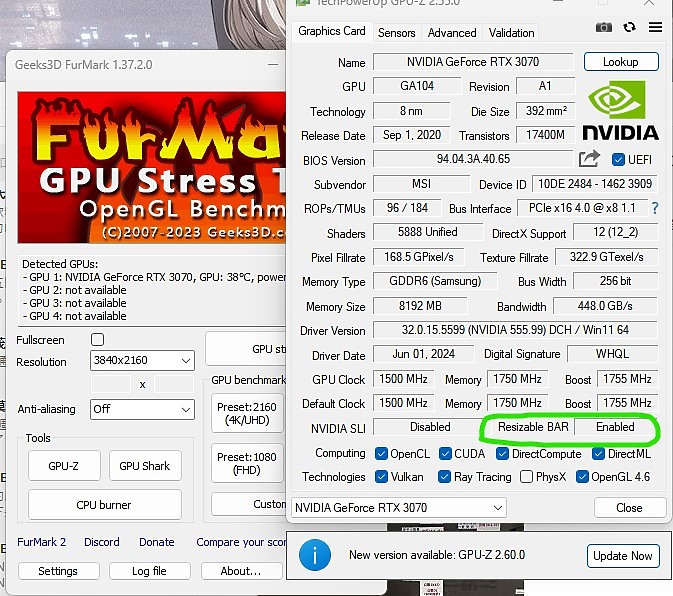Click the Lookup button
Image resolution: width=673 pixels, height=596 pixels.
click(x=621, y=62)
